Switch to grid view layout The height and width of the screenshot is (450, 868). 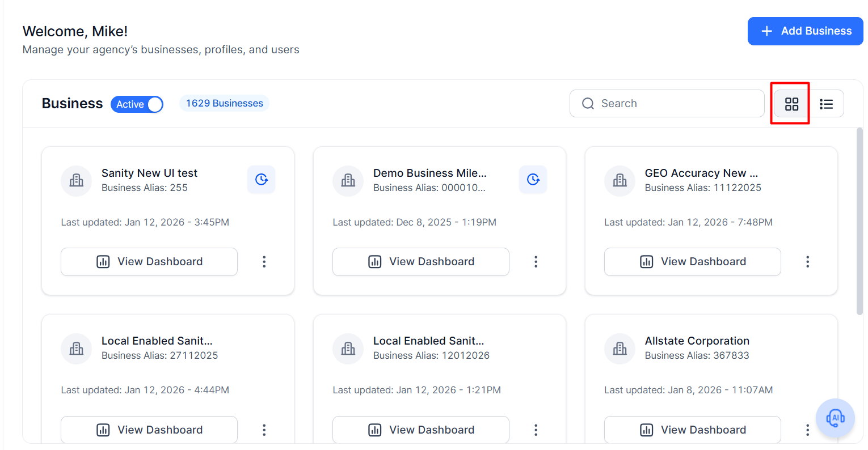coord(791,104)
